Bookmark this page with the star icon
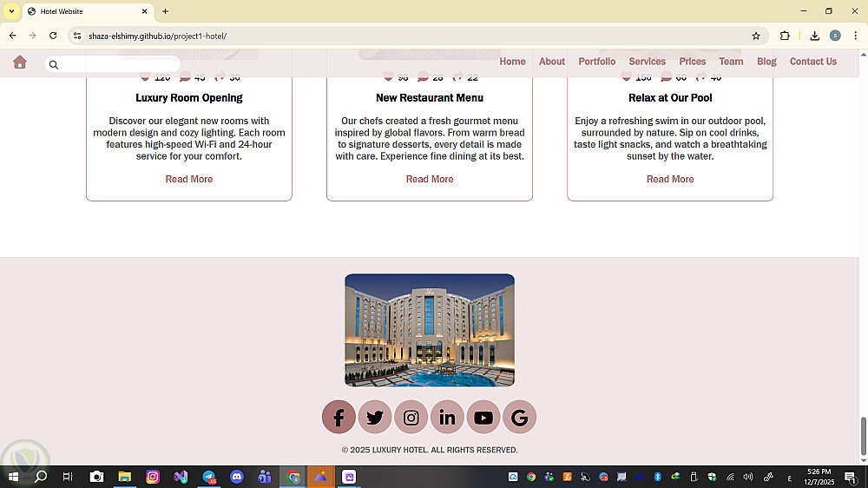 click(x=756, y=36)
